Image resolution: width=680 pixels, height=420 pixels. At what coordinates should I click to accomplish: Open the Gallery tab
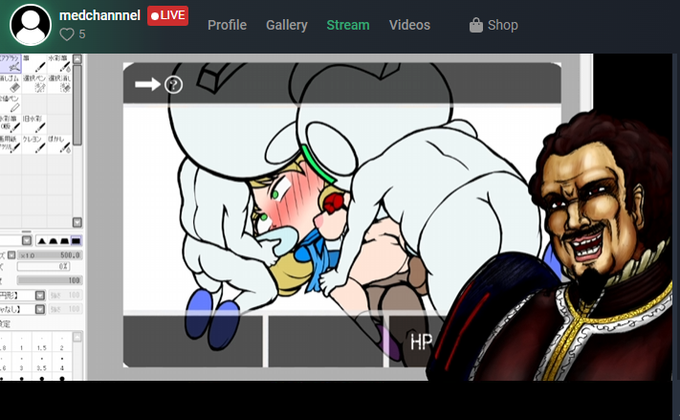(287, 25)
